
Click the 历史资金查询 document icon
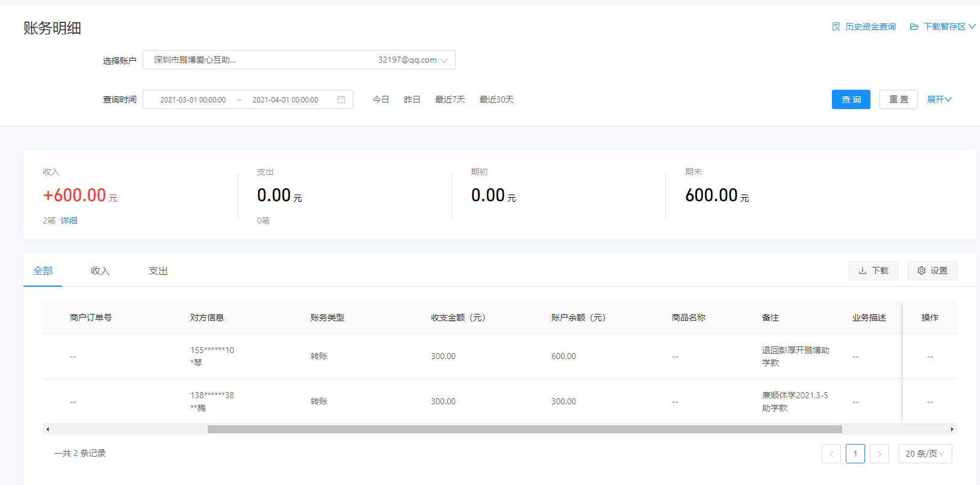click(836, 27)
